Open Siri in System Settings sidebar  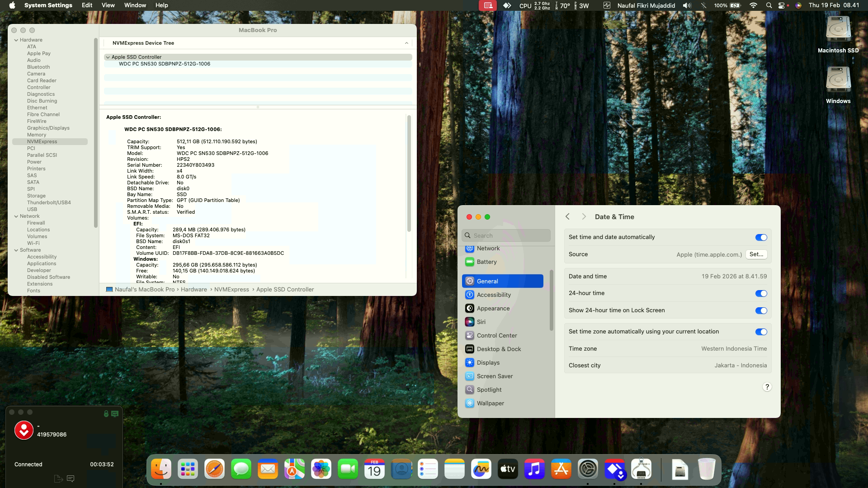tap(503, 322)
